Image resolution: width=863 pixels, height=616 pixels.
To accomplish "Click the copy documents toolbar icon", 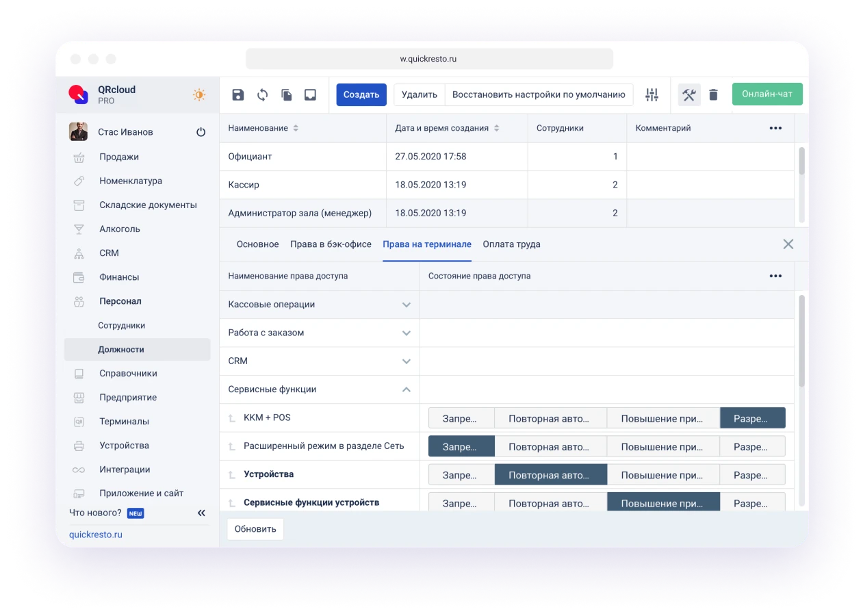I will click(287, 94).
